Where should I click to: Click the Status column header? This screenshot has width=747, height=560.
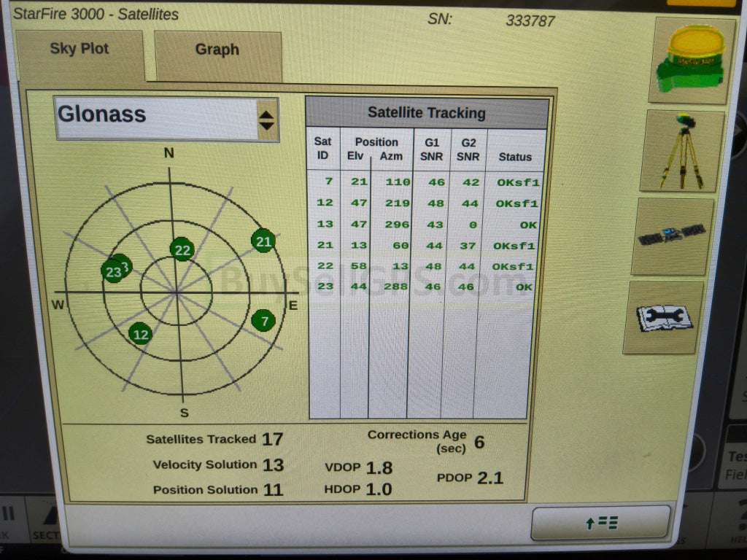click(x=515, y=157)
